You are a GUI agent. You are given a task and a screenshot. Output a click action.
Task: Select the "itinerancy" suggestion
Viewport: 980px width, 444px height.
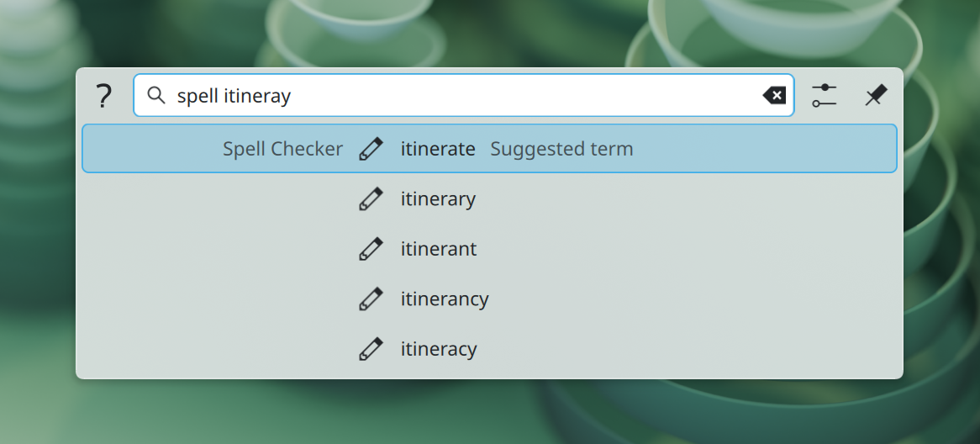pos(445,299)
